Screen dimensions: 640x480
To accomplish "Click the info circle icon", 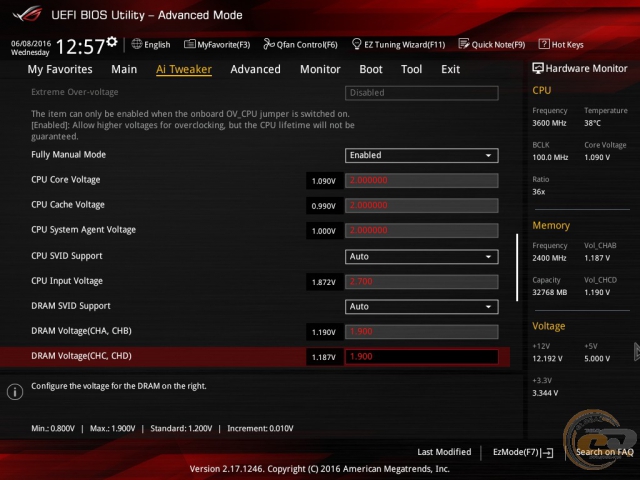I will pos(15,392).
